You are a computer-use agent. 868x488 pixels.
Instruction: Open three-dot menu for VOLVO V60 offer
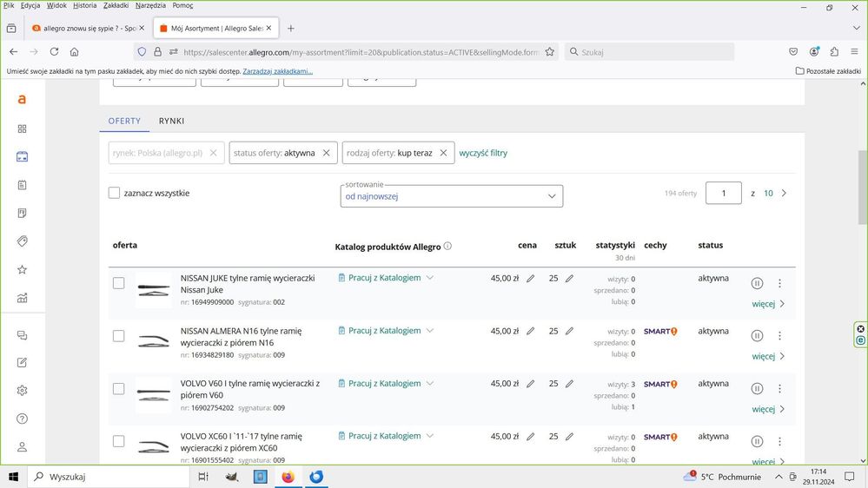(779, 388)
